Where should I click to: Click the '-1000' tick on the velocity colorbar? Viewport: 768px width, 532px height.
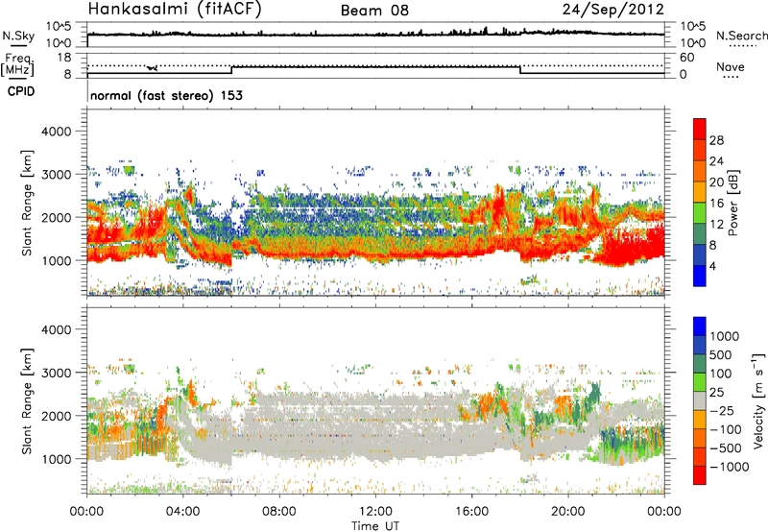tap(729, 467)
